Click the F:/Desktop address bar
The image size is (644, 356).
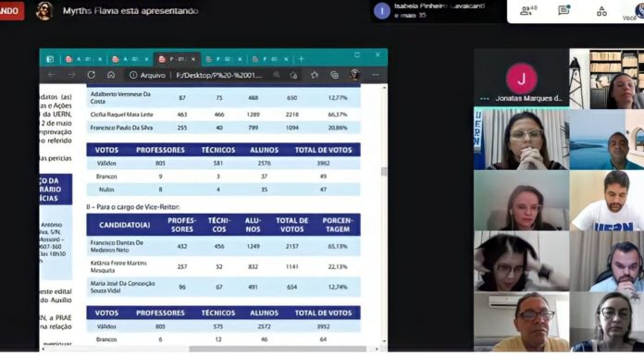coord(218,75)
